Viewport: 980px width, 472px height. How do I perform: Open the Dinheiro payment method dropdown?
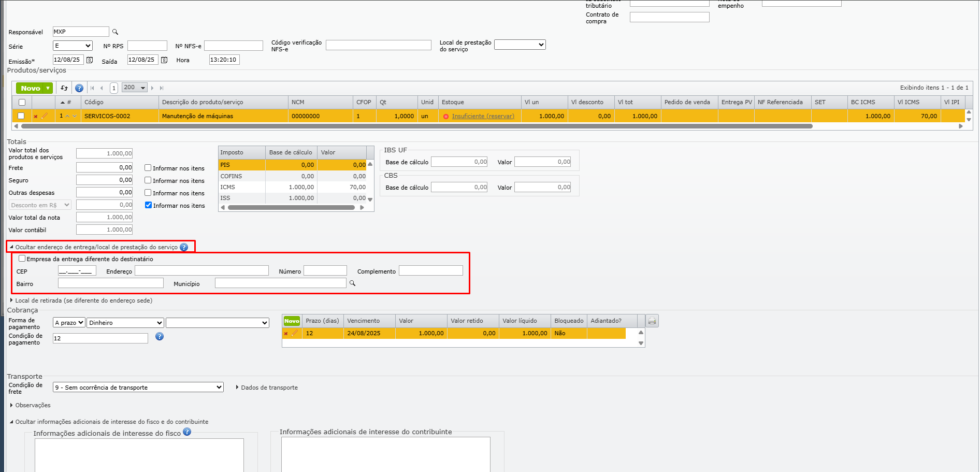[125, 323]
